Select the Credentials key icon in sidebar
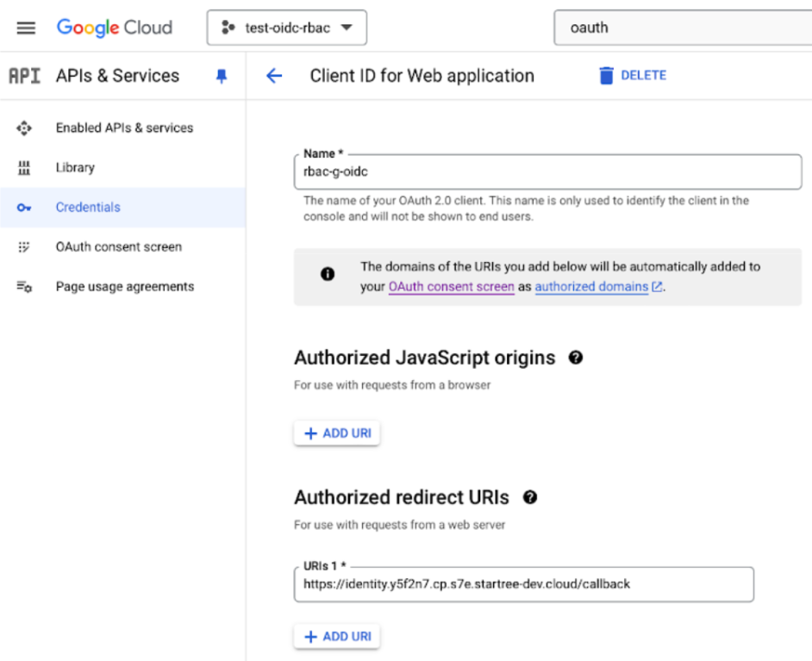 (x=25, y=207)
